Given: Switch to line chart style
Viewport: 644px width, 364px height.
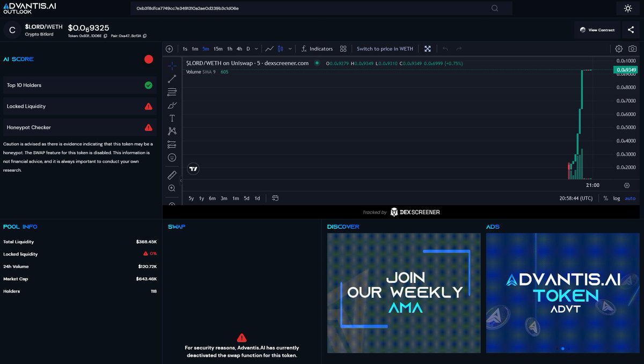Looking at the screenshot, I should (269, 49).
